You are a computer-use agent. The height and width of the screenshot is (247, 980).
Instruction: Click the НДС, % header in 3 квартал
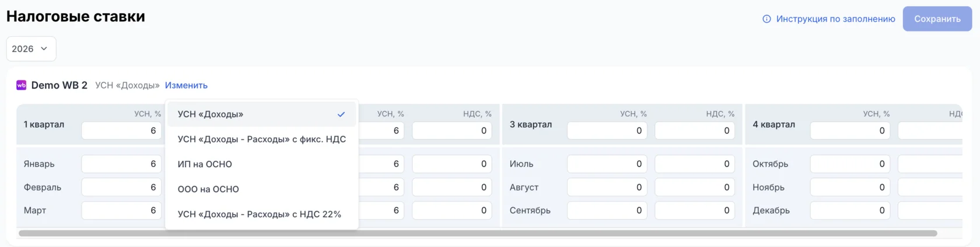pos(720,114)
